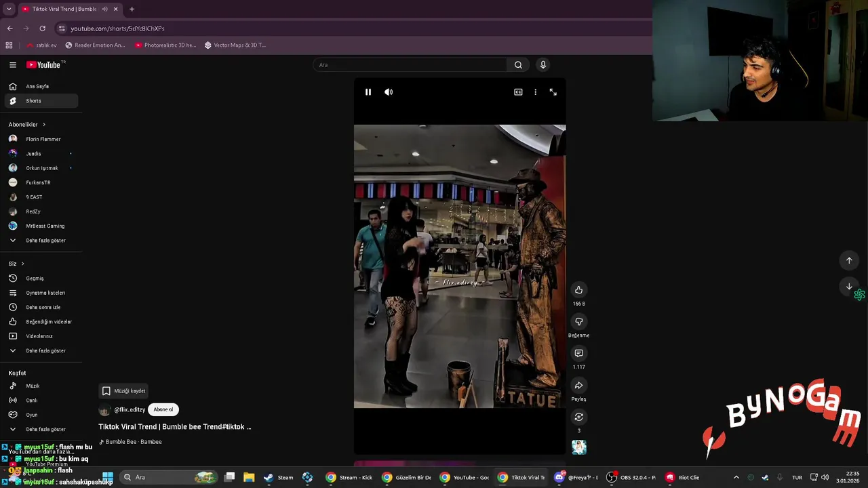Image resolution: width=868 pixels, height=488 pixels.
Task: Open the Chrome apps grid in bookmarks bar
Action: point(9,45)
